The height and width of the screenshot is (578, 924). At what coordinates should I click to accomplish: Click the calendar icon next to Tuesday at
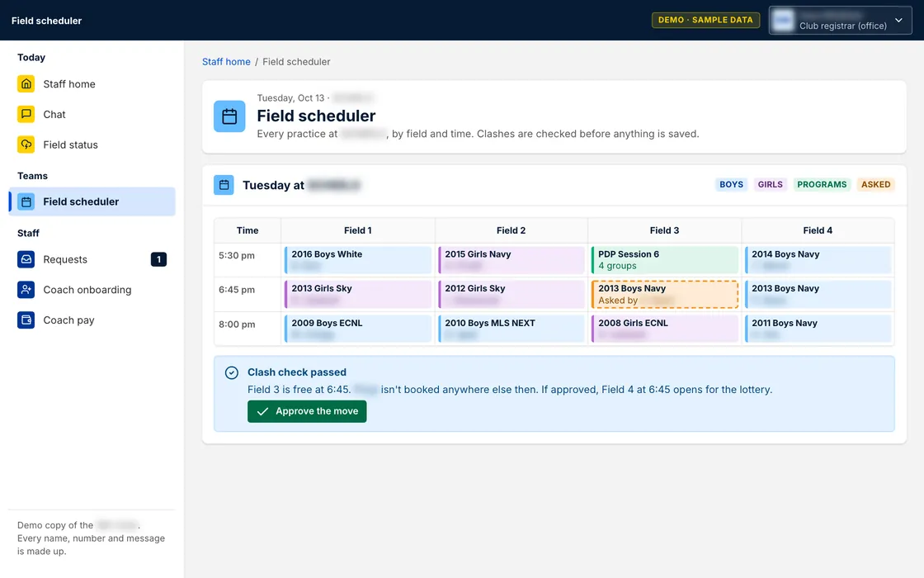click(x=224, y=185)
